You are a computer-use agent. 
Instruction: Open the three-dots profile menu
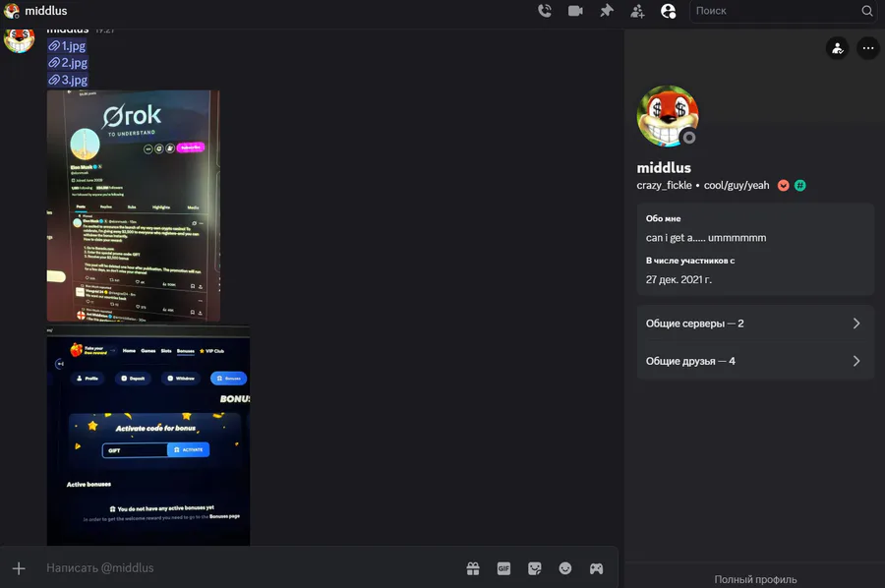(x=868, y=48)
